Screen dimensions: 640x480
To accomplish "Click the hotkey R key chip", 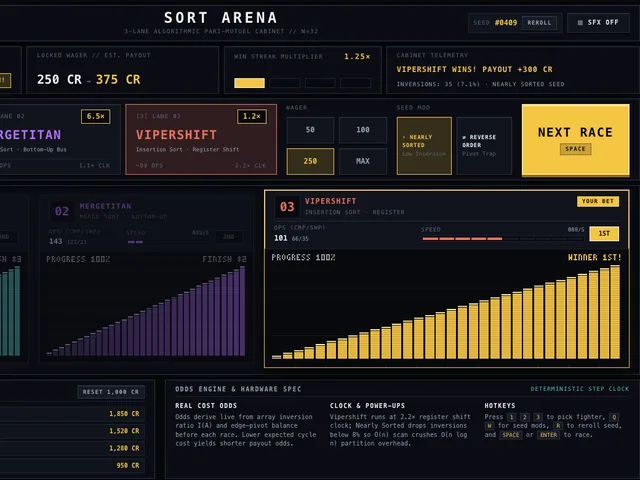I will [558, 426].
